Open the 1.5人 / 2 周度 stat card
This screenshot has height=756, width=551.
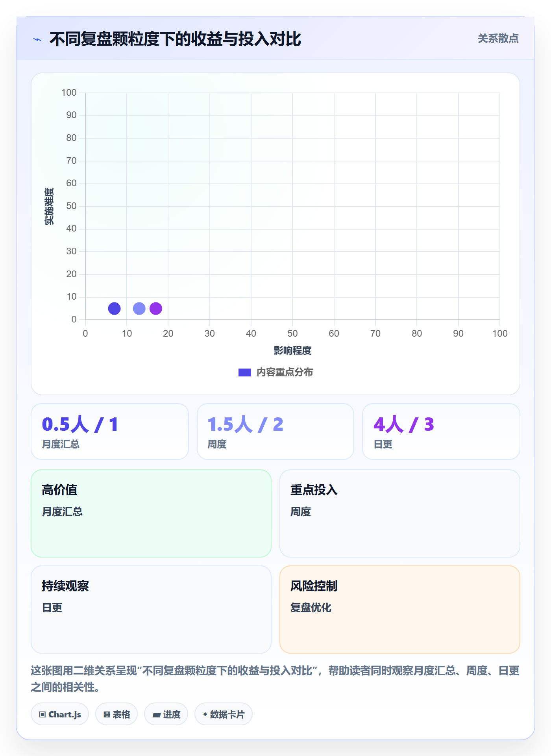click(275, 432)
